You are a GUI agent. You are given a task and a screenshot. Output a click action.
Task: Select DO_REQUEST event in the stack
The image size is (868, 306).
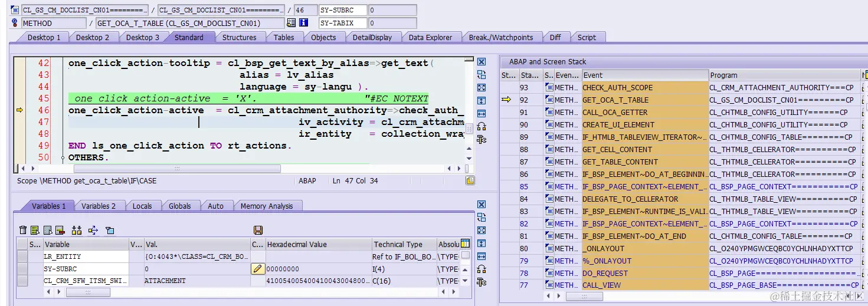coord(645,273)
